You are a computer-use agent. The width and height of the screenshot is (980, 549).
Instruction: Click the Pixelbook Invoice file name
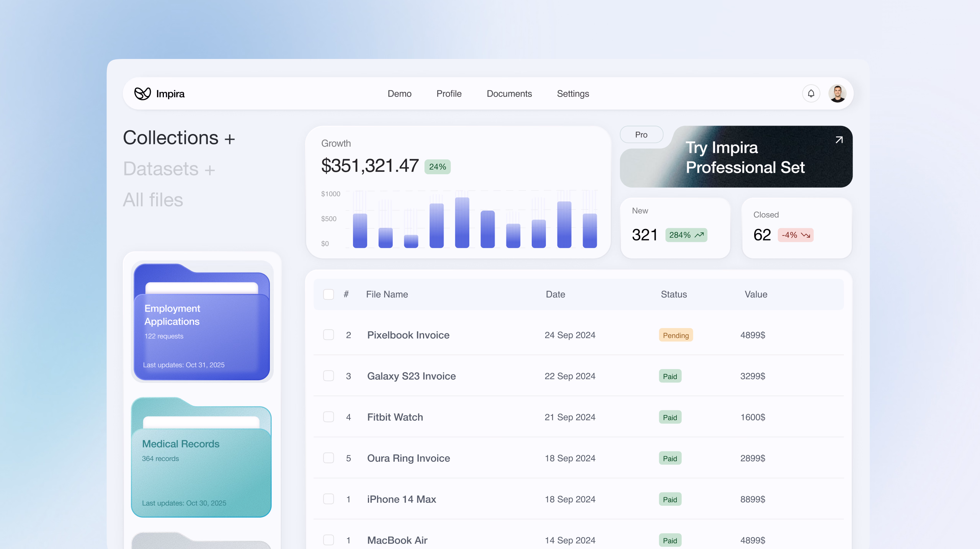408,335
